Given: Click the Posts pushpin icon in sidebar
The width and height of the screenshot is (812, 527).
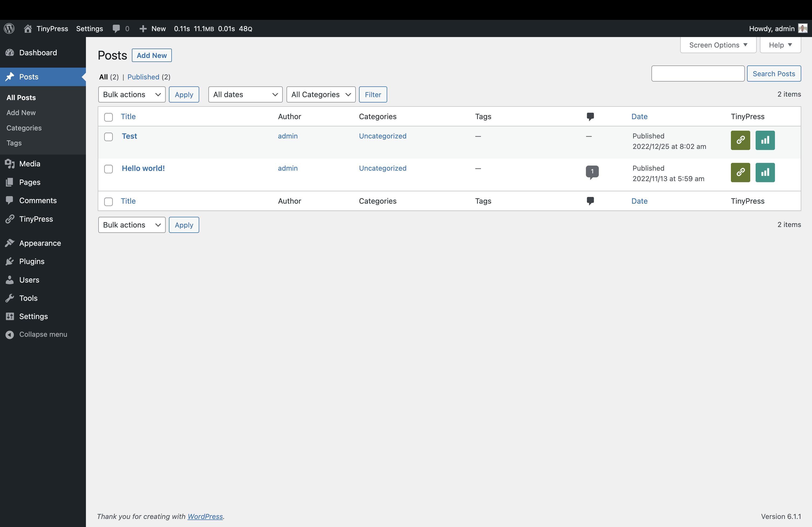Looking at the screenshot, I should [10, 77].
